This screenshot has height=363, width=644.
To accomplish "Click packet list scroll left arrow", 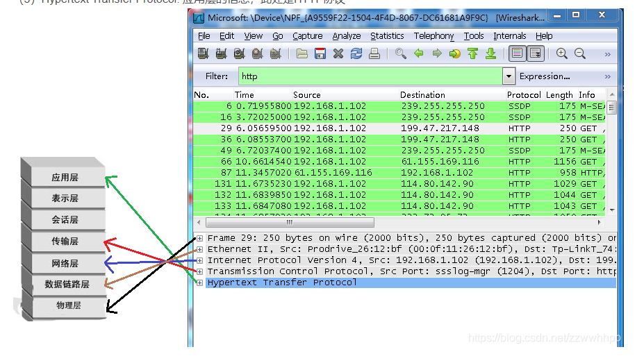I will (x=199, y=222).
